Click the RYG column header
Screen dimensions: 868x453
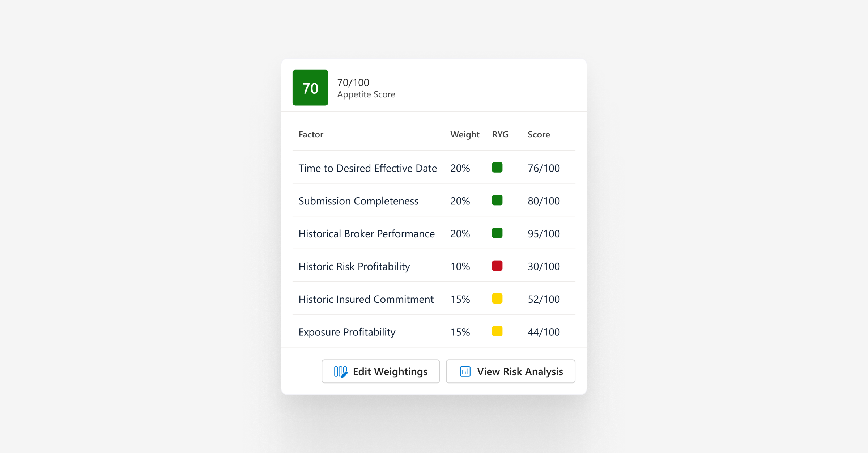500,135
